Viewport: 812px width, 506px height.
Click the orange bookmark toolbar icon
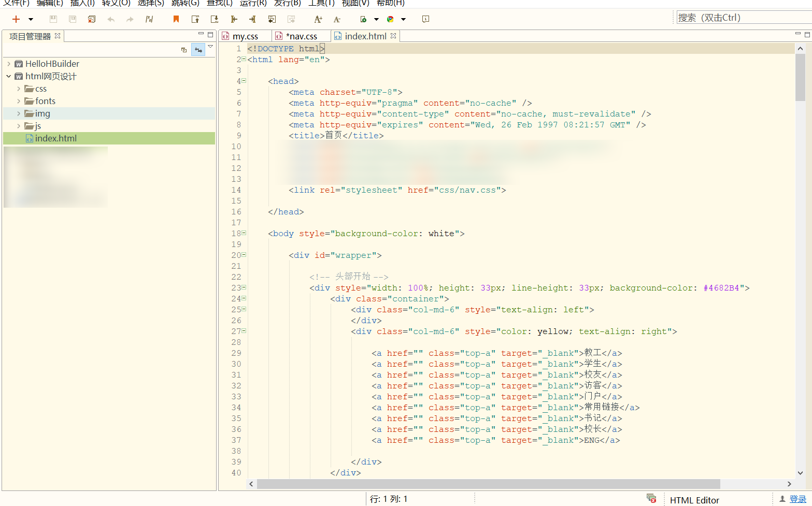[176, 19]
